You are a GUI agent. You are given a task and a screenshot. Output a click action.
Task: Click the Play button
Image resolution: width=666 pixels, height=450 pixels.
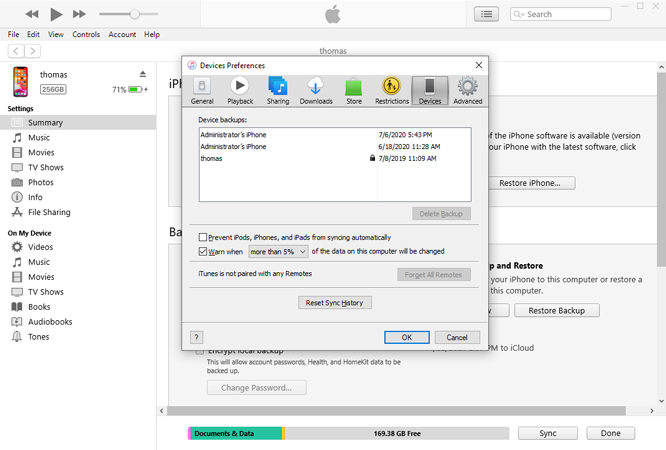click(x=56, y=14)
